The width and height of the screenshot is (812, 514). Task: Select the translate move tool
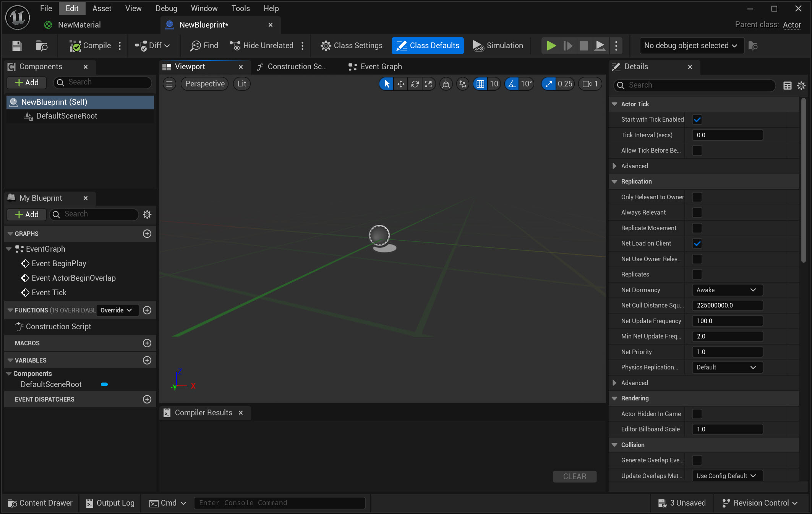pyautogui.click(x=401, y=84)
